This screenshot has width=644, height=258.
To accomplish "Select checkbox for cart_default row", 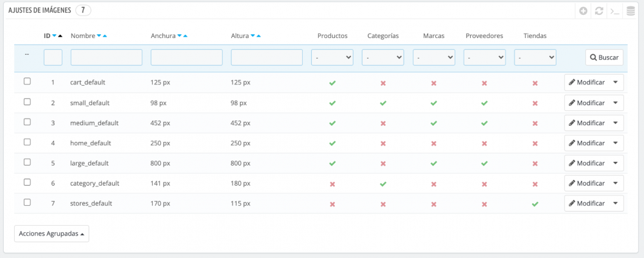I will click(27, 82).
